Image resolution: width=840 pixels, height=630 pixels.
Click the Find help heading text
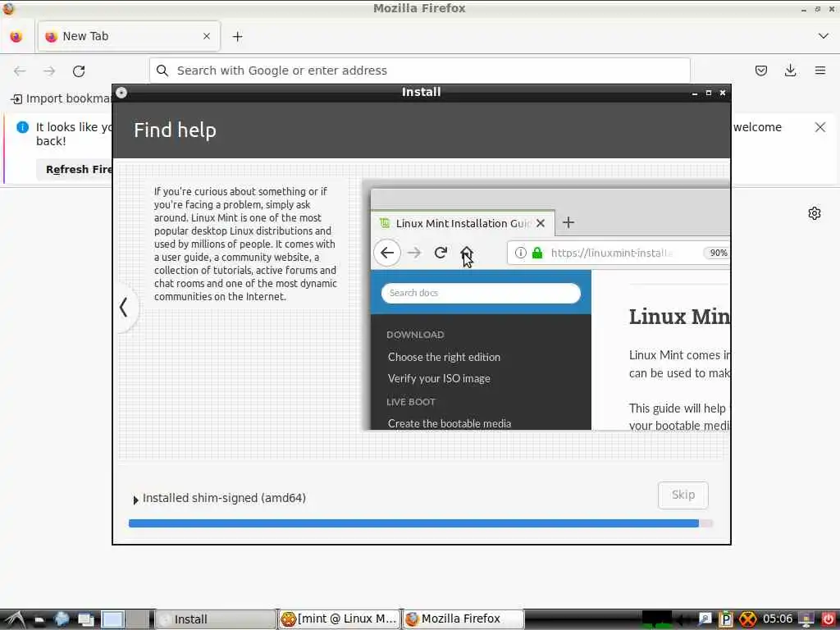click(x=175, y=130)
